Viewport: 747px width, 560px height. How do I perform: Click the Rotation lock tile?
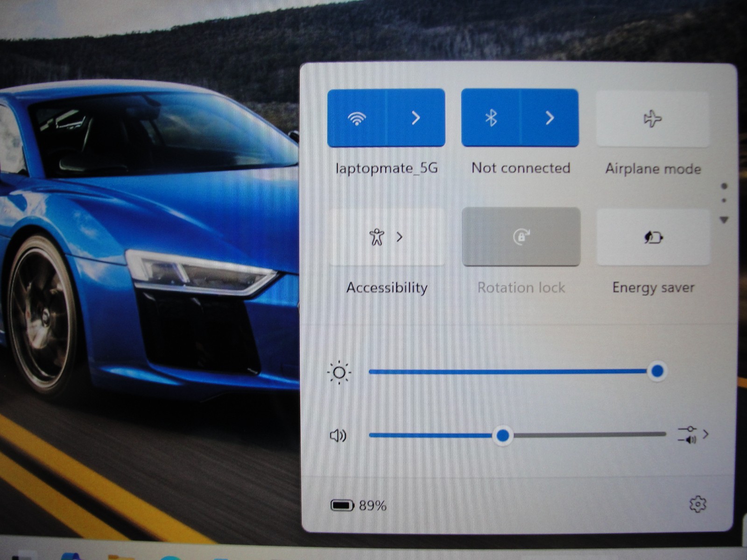[x=521, y=237]
